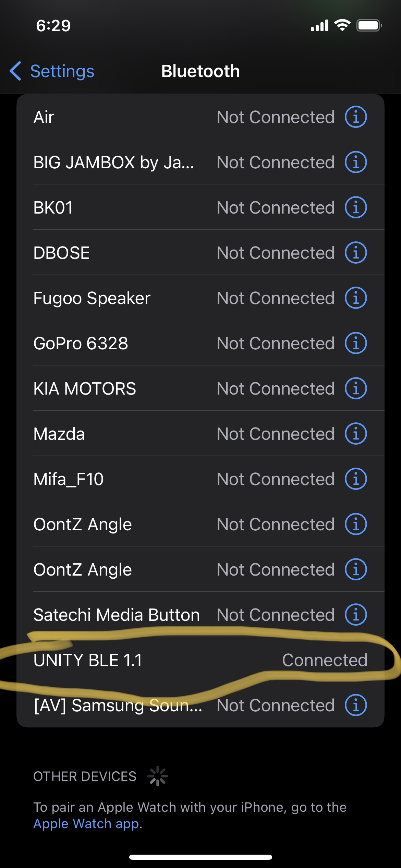Tap the back chevron arrow
This screenshot has height=868, width=401.
(x=16, y=71)
